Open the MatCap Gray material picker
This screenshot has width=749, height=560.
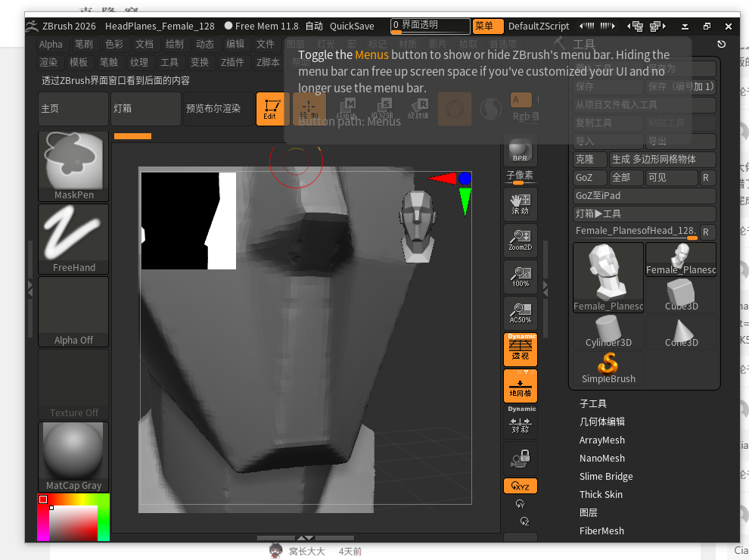(73, 456)
